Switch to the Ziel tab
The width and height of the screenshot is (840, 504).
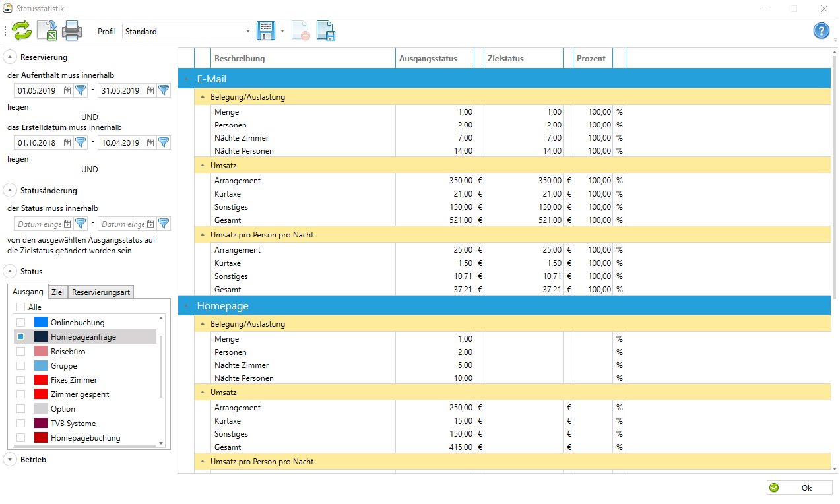[57, 292]
